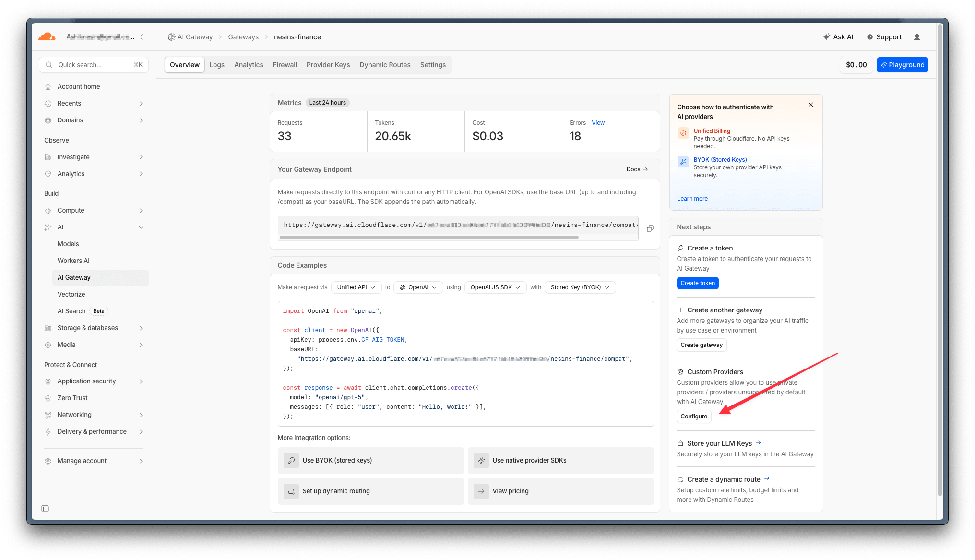Click Set up dynamic routing option
Viewport: 975px width, 560px height.
(x=370, y=491)
